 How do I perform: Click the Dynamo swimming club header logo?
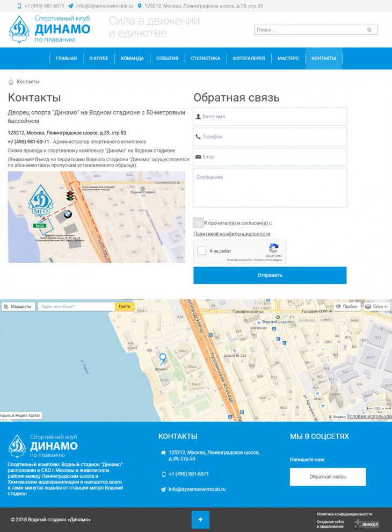(x=49, y=30)
